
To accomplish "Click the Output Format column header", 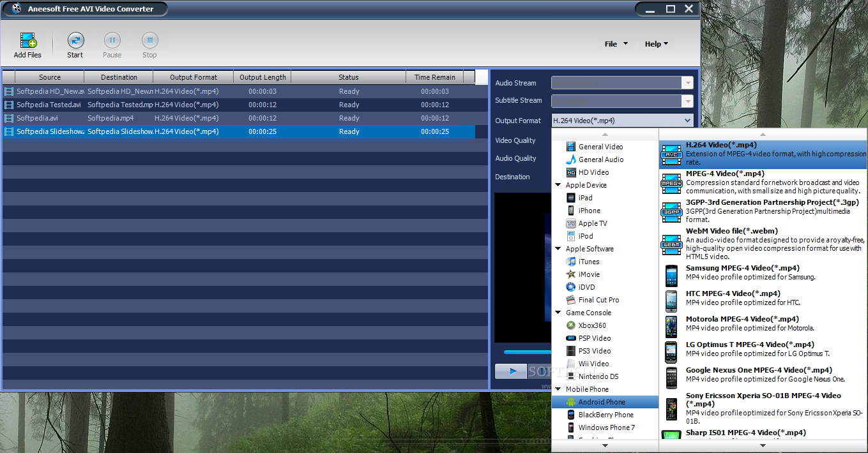I will point(194,77).
